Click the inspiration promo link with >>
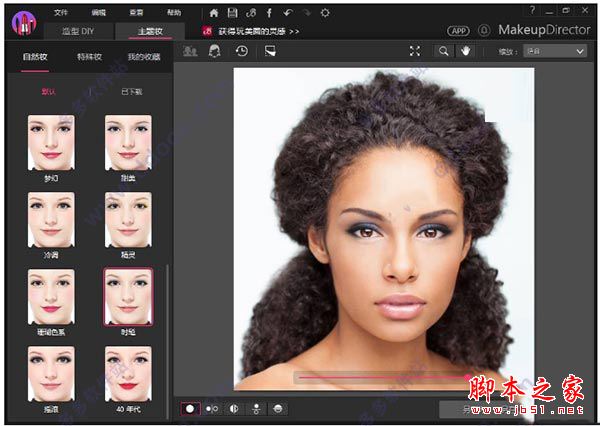 259,31
